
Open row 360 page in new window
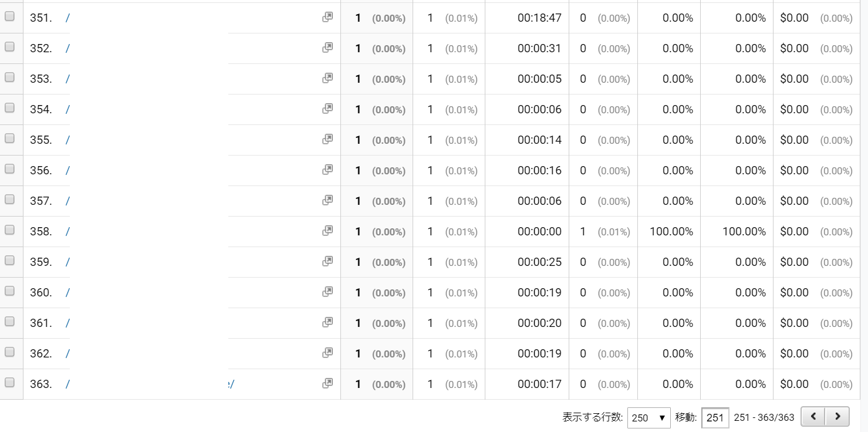click(x=327, y=292)
